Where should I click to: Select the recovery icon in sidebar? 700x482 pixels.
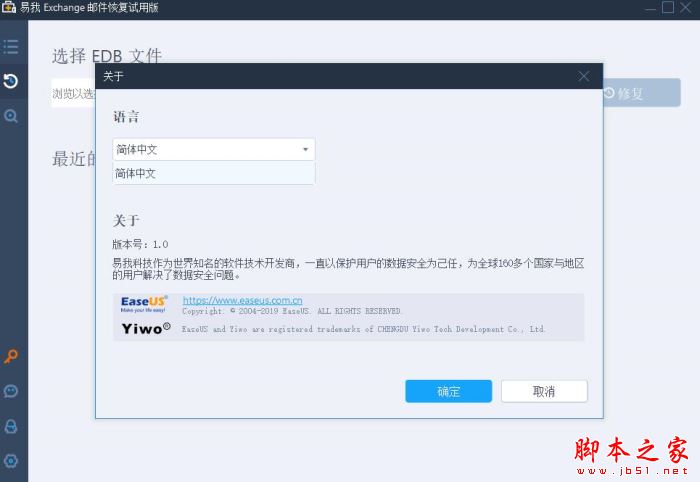coord(11,81)
